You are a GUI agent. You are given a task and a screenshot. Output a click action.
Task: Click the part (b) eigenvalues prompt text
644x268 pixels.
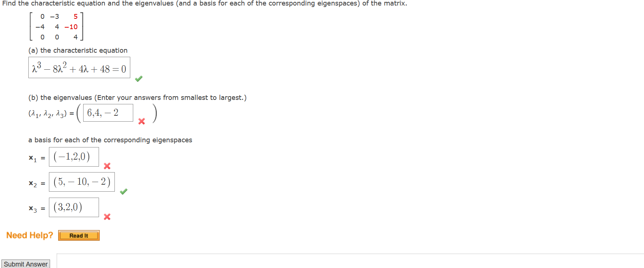137,97
